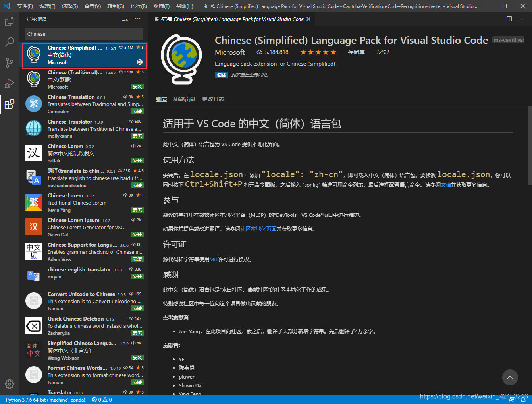The image size is (532, 404).
Task: Open the Source Control view
Action: 10,62
